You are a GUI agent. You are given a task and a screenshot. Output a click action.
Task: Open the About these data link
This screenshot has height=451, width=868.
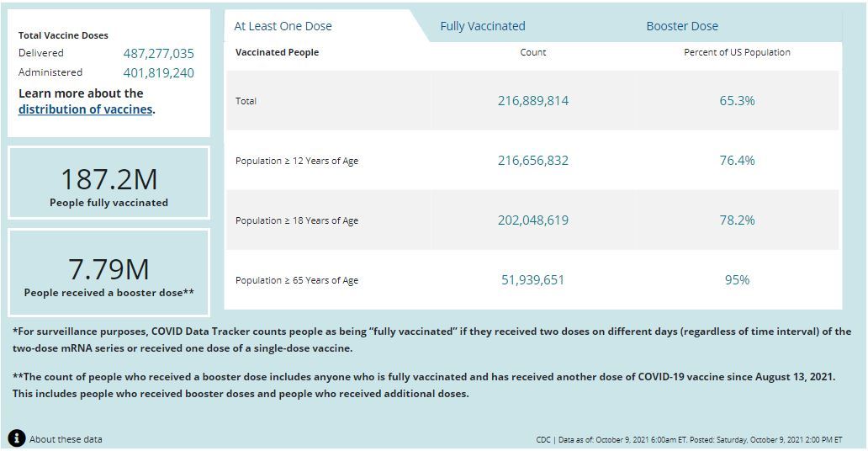66,439
